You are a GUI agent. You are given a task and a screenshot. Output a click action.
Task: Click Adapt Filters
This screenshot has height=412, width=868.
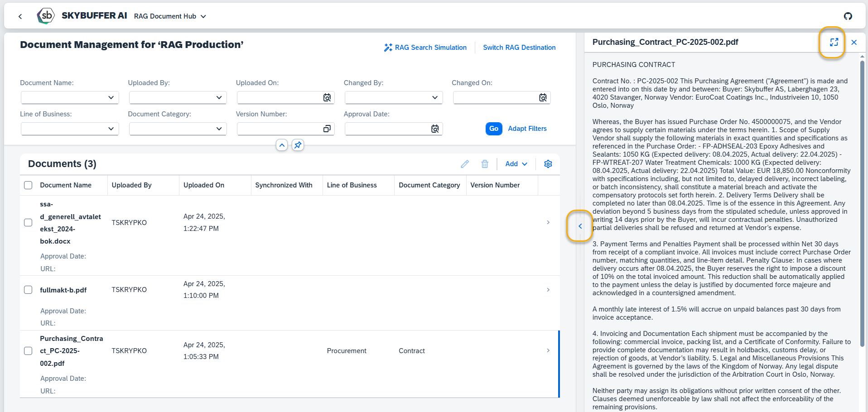click(527, 129)
